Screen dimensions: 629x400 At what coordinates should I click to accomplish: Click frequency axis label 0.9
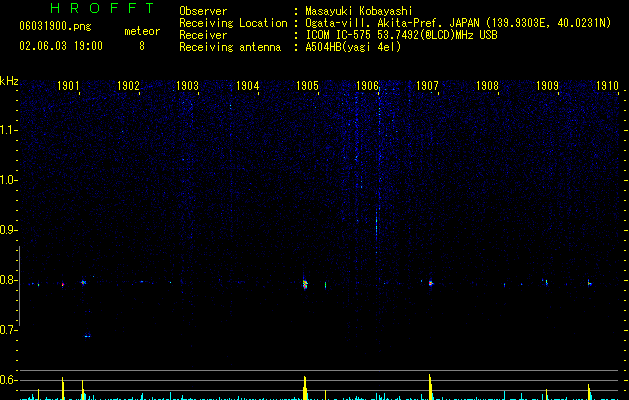click(x=7, y=230)
